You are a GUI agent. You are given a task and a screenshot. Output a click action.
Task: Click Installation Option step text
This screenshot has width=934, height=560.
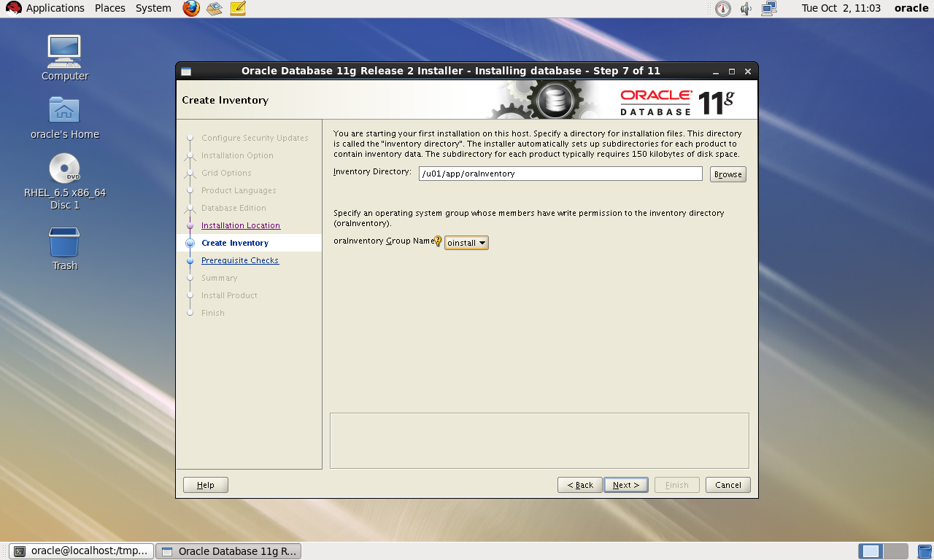click(x=237, y=155)
